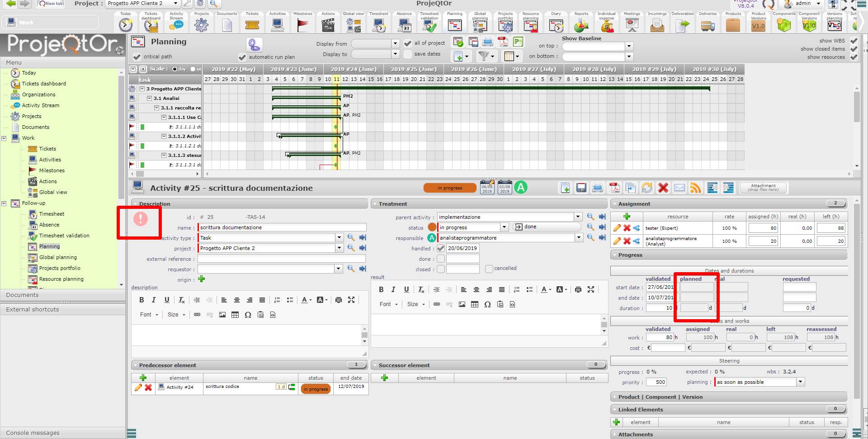Image resolution: width=868 pixels, height=439 pixels.
Task: Toggle the automatic run plan checkbox
Action: (x=242, y=57)
